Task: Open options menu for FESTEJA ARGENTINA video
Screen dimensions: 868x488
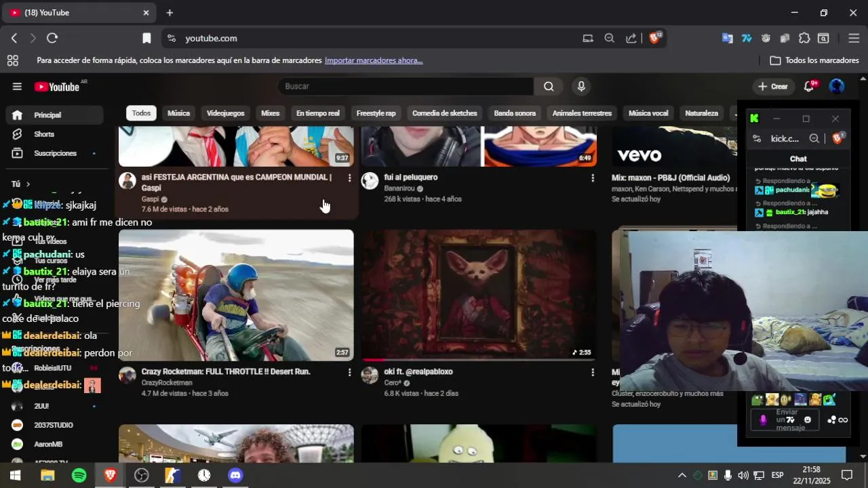Action: click(x=349, y=178)
